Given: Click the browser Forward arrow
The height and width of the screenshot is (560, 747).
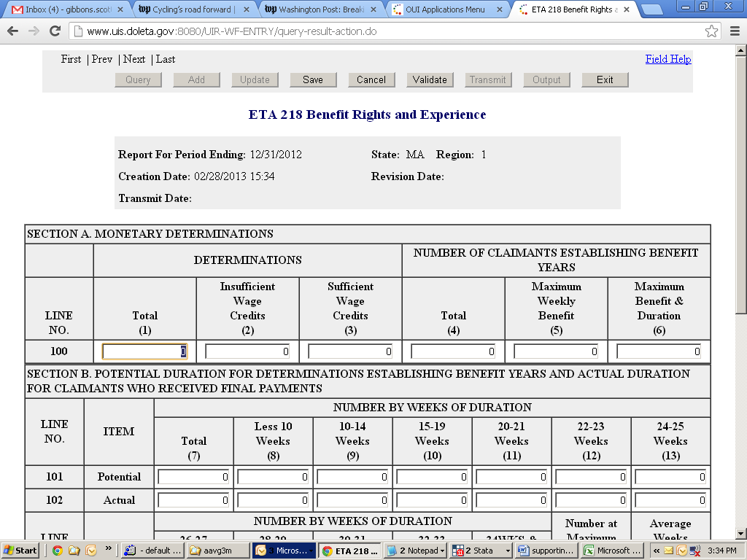Looking at the screenshot, I should point(34,31).
